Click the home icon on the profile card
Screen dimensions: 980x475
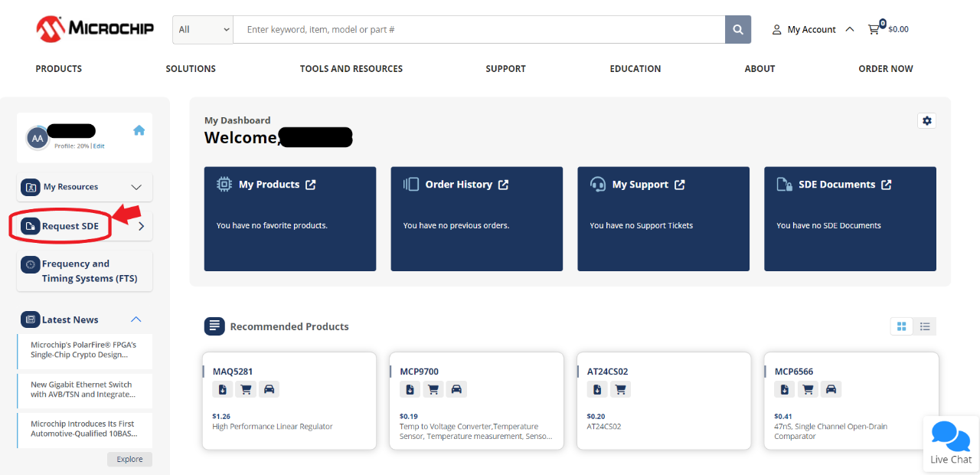tap(139, 130)
